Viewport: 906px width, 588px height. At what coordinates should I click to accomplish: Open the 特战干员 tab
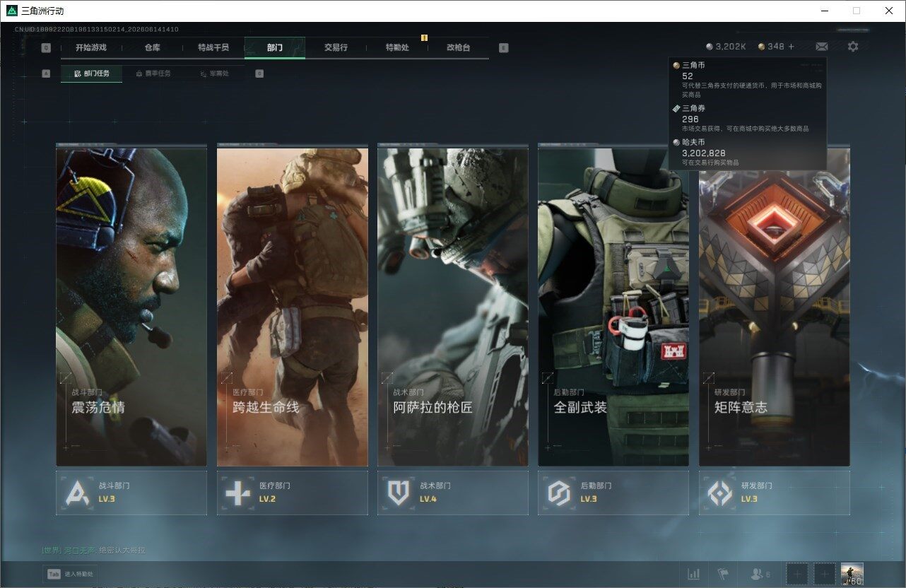(x=213, y=47)
